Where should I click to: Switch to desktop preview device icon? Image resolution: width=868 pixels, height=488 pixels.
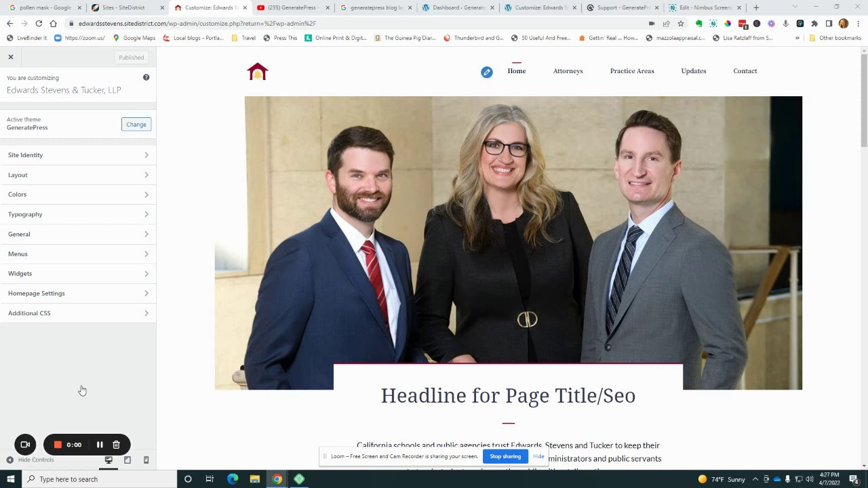pyautogui.click(x=108, y=460)
